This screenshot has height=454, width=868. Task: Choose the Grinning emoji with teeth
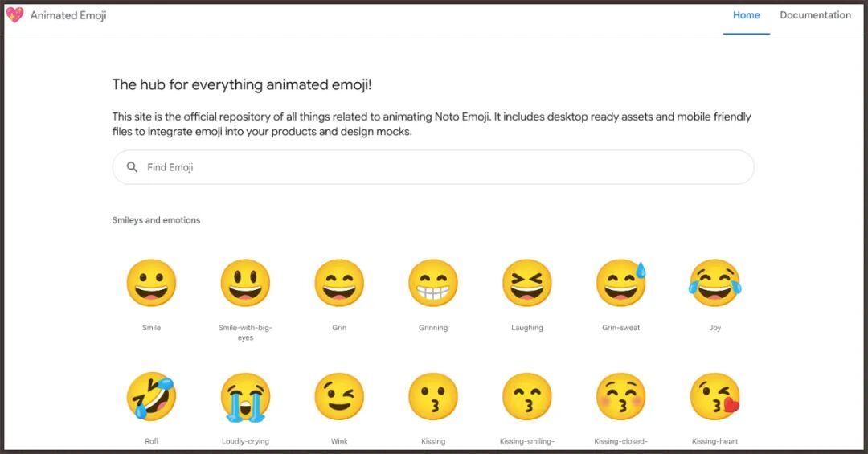433,283
